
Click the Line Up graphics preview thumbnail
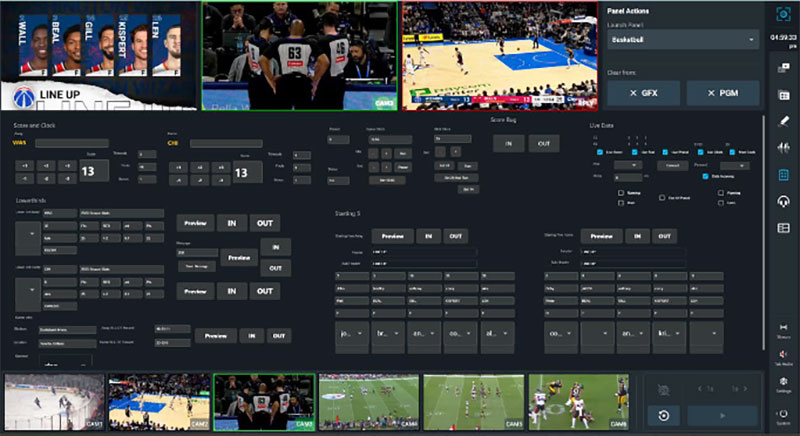coord(98,56)
